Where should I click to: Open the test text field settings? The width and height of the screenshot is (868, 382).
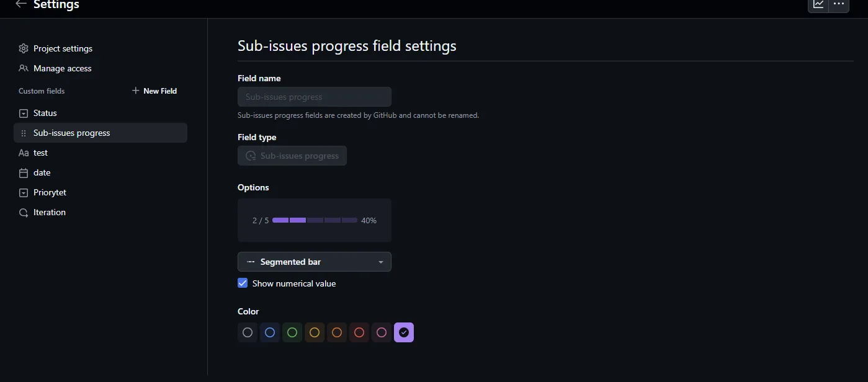click(x=40, y=153)
